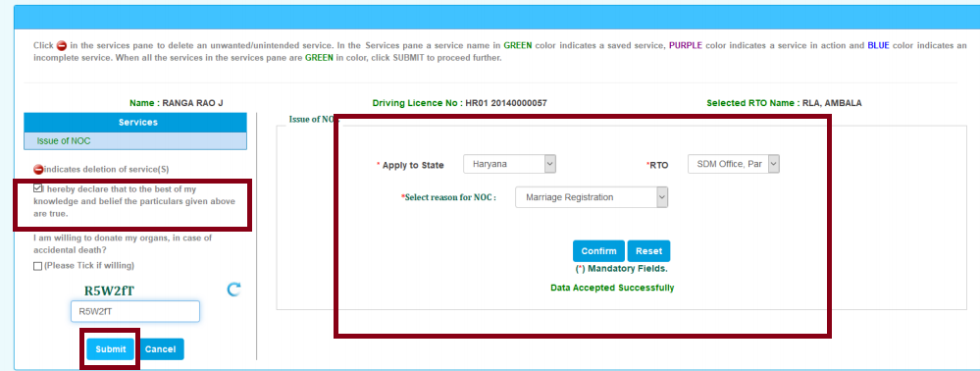Click the Name RANGA RAO J text

[x=177, y=103]
